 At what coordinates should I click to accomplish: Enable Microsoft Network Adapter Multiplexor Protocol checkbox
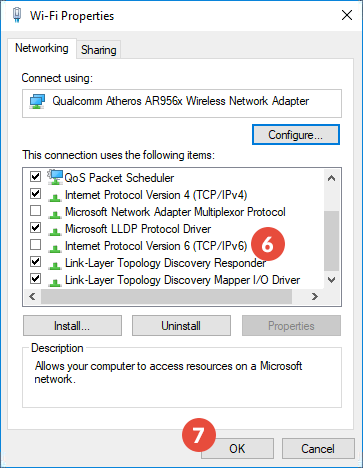(35, 211)
